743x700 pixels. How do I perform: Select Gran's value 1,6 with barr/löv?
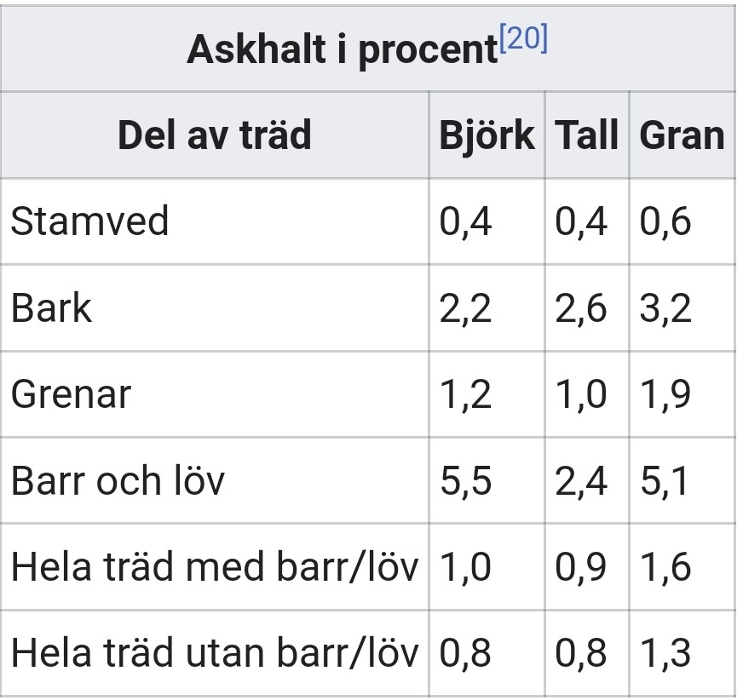point(665,567)
